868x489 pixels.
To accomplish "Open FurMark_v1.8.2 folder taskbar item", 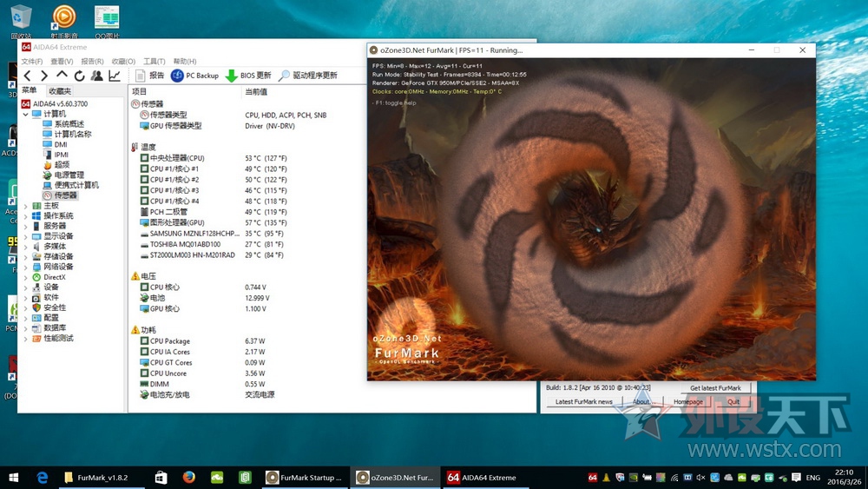I will tap(102, 478).
